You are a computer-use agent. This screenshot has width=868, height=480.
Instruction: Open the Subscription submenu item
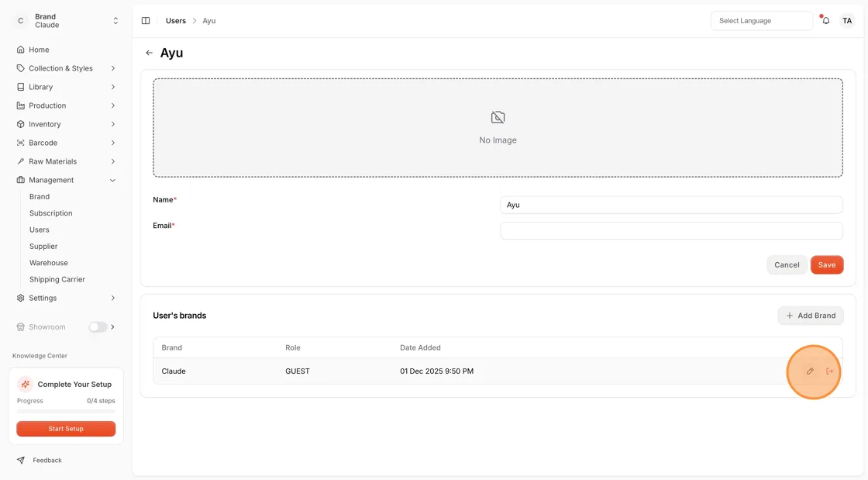(51, 213)
